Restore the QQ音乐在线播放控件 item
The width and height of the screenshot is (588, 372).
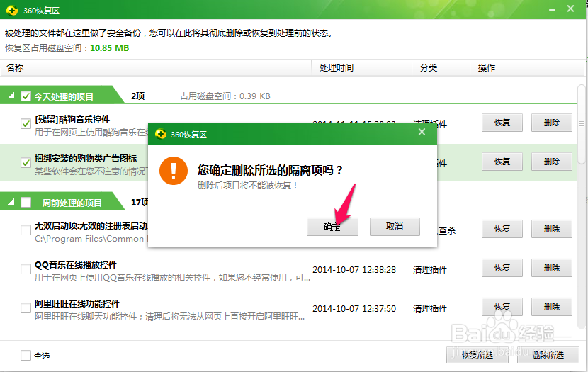pyautogui.click(x=502, y=268)
